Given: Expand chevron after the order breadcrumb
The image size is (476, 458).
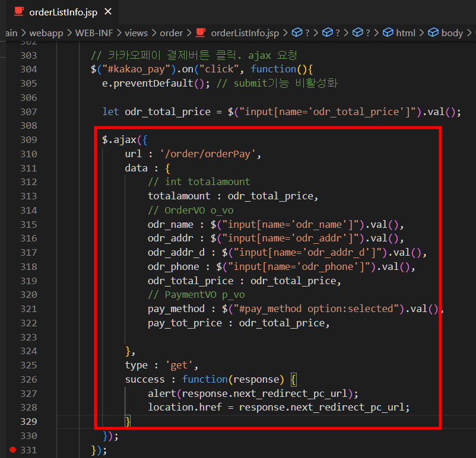Looking at the screenshot, I should (189, 33).
